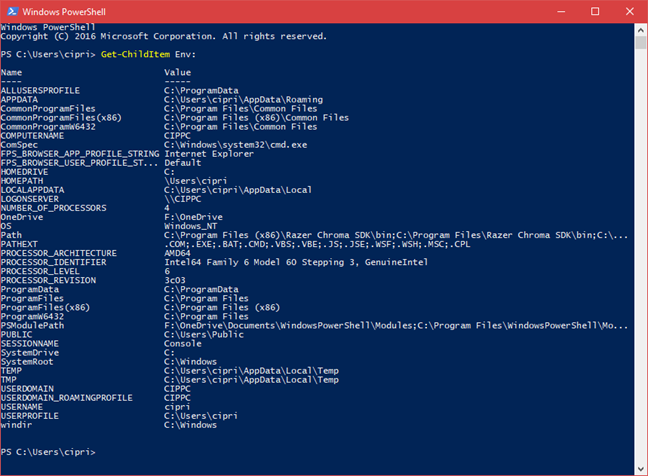The height and width of the screenshot is (476, 648).
Task: Click the PATHEXT extensions value
Action: tap(317, 244)
